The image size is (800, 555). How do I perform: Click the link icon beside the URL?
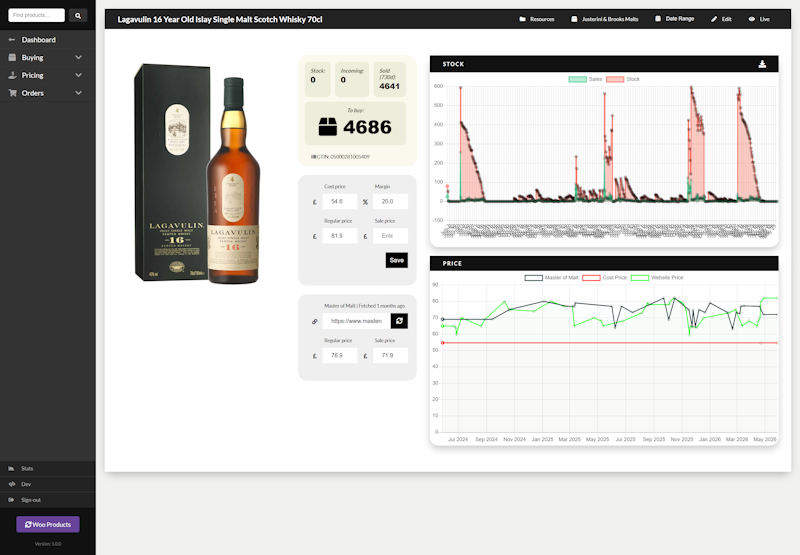coord(315,321)
